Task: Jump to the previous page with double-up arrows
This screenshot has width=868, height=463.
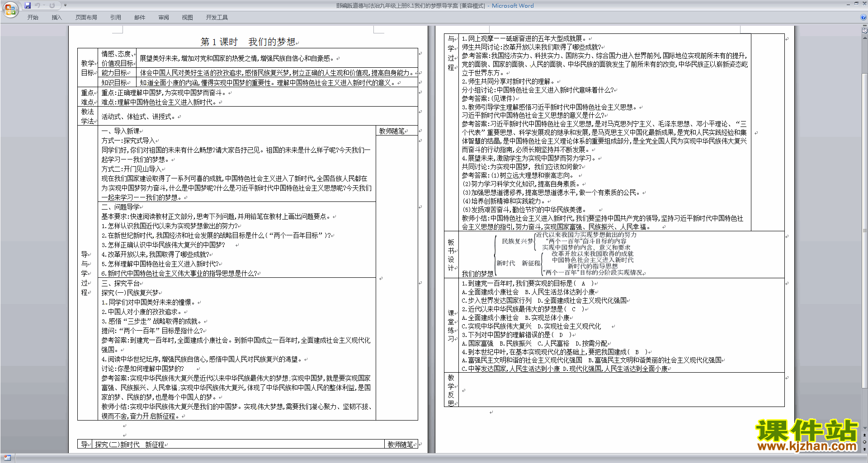Action: coord(865,435)
